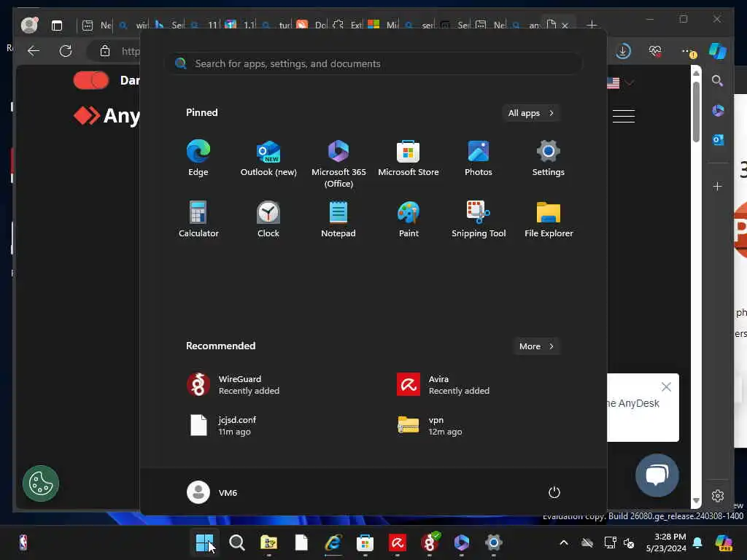This screenshot has height=560, width=747.
Task: Show More recommended items
Action: tap(536, 346)
